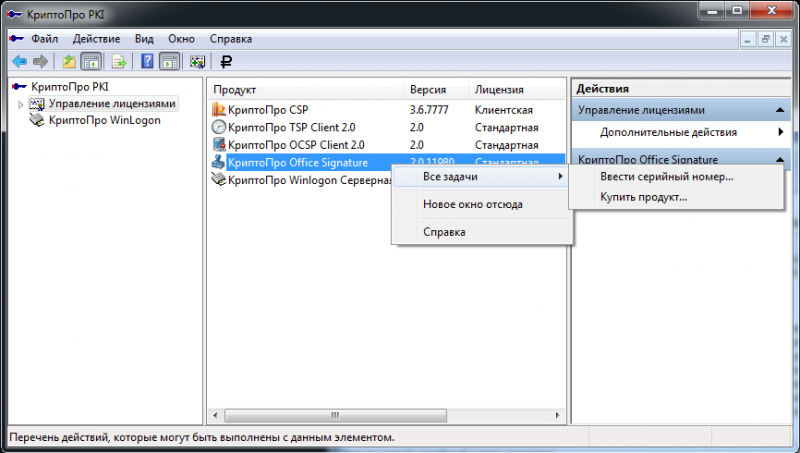Collapse Управление лицензиями actions section

pos(780,110)
